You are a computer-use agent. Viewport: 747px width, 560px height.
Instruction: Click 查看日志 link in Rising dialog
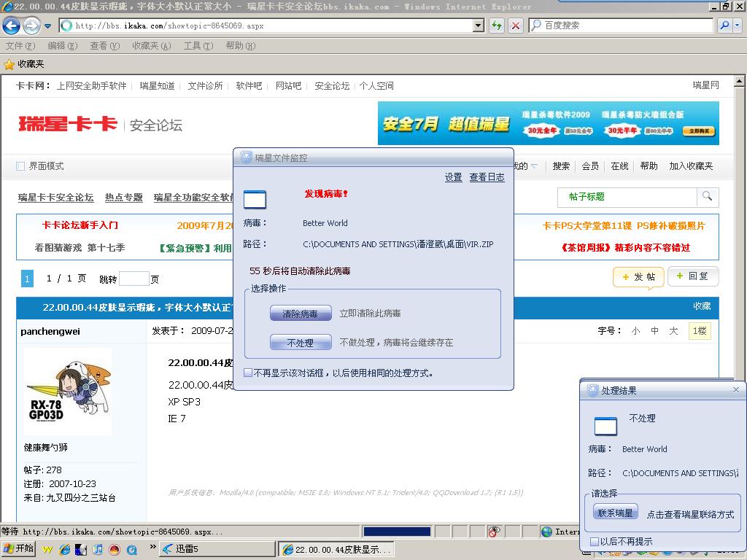pos(487,177)
